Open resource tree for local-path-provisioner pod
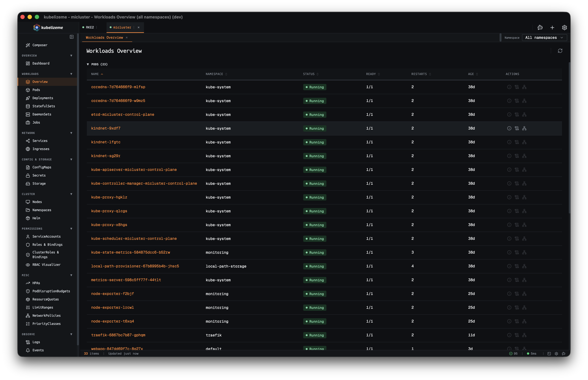Screen dimensions: 588x380 pos(524,266)
